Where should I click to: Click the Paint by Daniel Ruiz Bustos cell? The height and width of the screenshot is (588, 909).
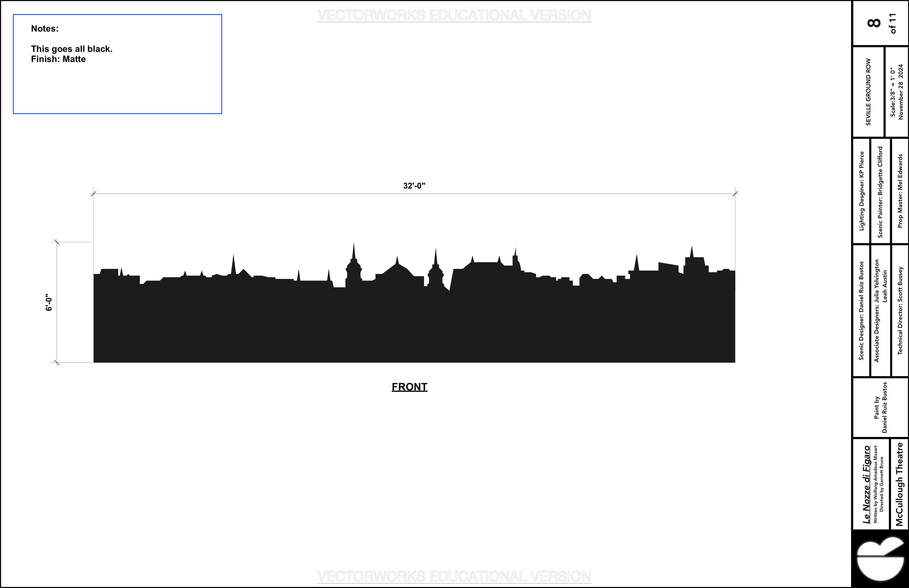point(880,407)
